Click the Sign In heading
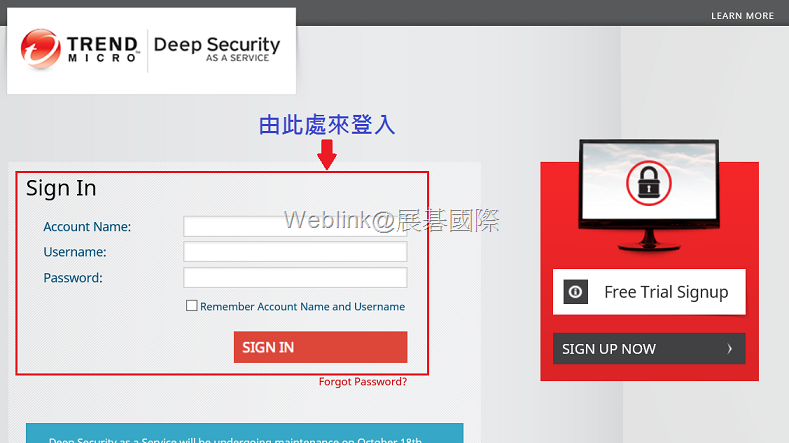Screen dimensions: 789x443 pyautogui.click(x=61, y=189)
